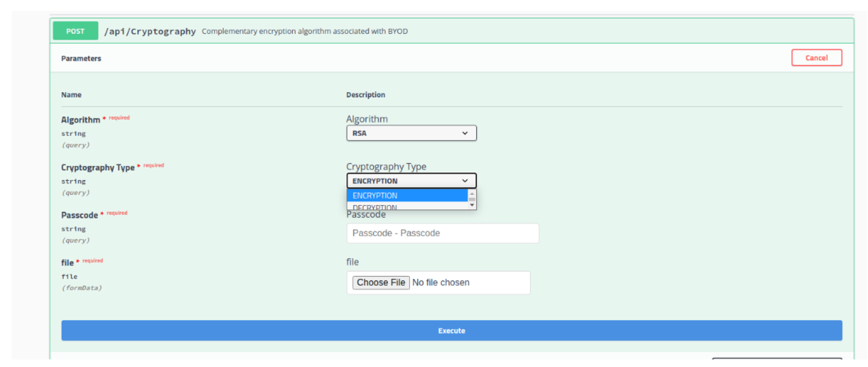Focus the Passcode text input field

pos(442,233)
